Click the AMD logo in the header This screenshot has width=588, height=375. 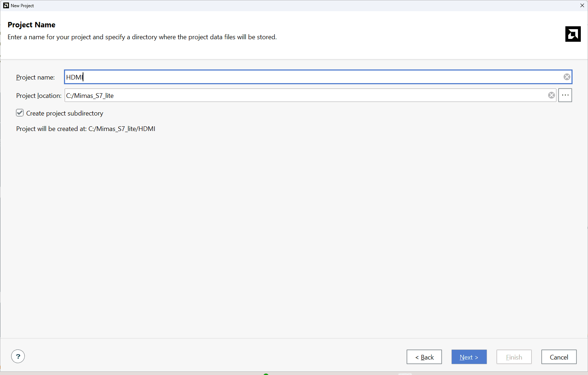point(573,34)
